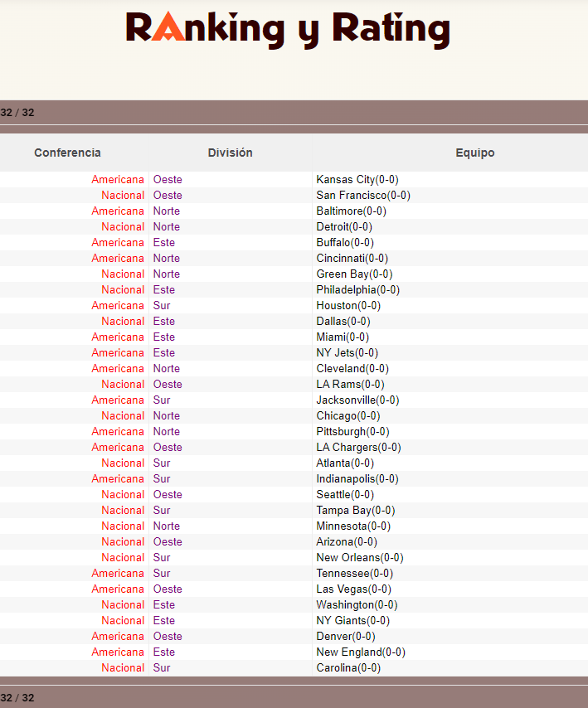Select the Kansas City(0-0) team cell

pos(357,179)
